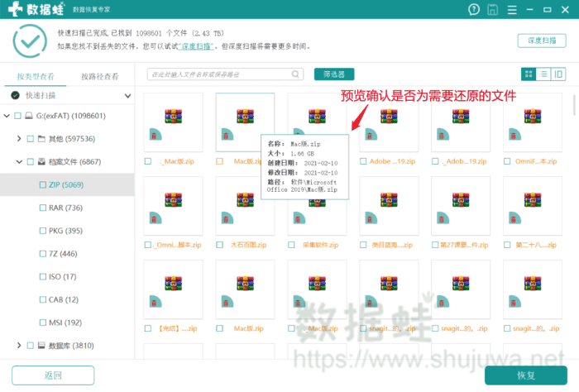Click the 深度扫描 hyperlink in message

pyautogui.click(x=196, y=46)
